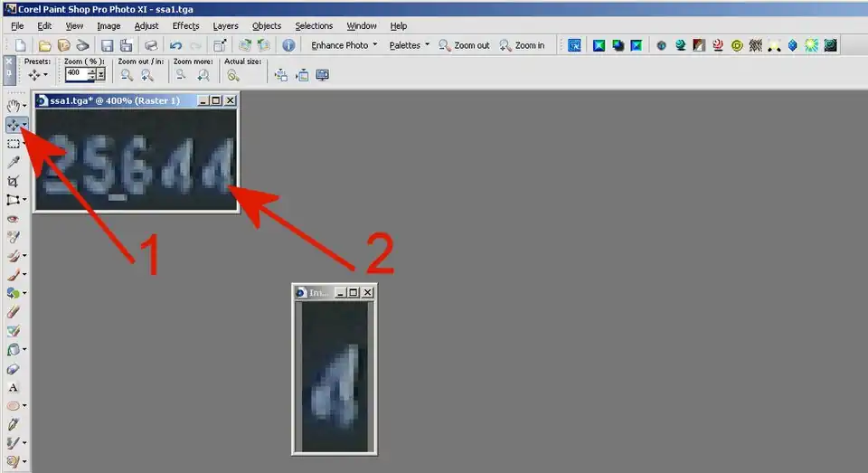Click the blue information icon
The image size is (868, 473).
tap(288, 45)
